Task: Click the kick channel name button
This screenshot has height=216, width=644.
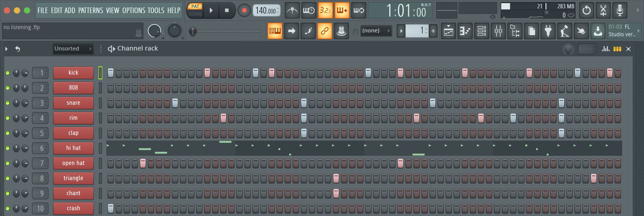Action: tap(74, 73)
